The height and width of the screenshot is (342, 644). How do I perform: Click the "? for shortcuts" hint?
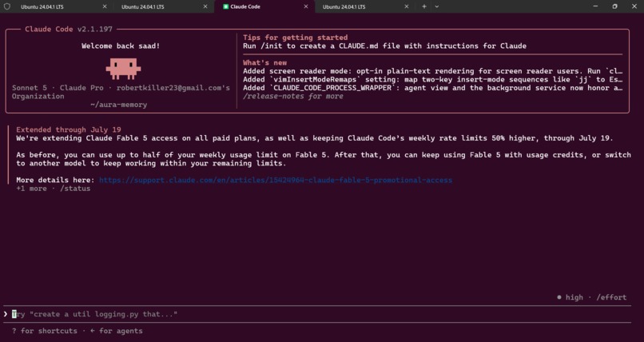(45, 331)
